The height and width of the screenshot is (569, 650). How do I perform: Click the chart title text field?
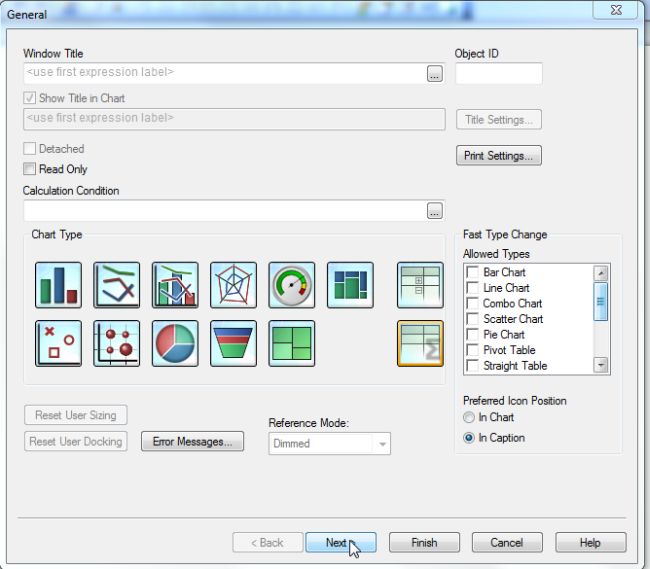point(234,119)
